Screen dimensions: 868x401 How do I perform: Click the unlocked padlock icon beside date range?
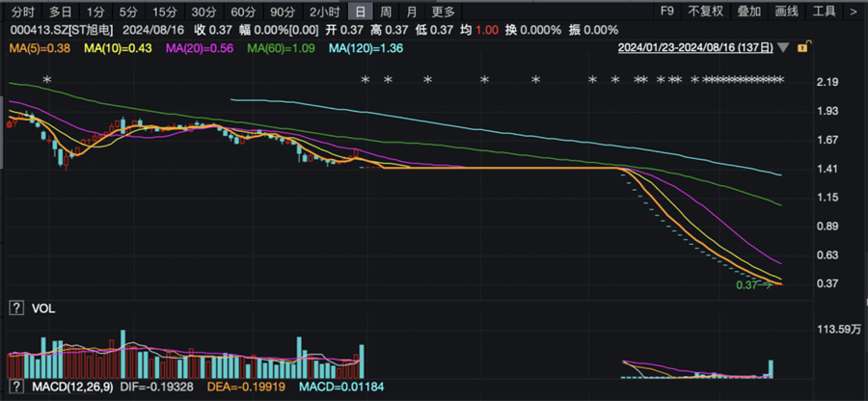[801, 48]
